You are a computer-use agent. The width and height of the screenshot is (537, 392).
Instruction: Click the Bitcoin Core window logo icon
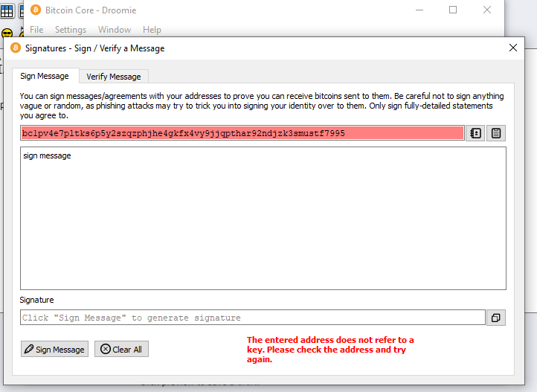coord(36,10)
